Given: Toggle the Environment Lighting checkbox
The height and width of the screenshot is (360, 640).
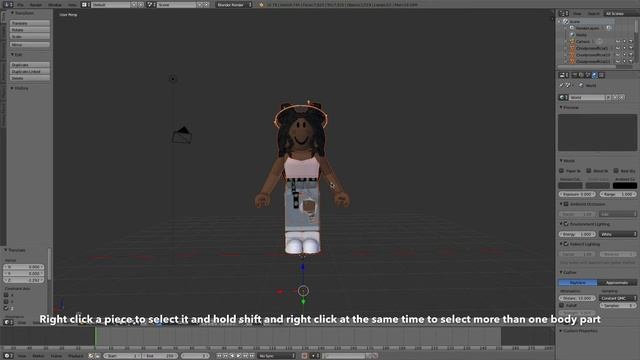Looking at the screenshot, I should pos(567,224).
